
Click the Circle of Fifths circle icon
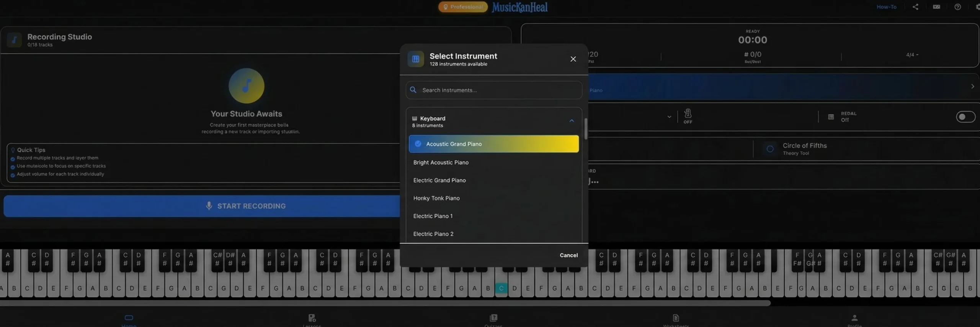769,149
